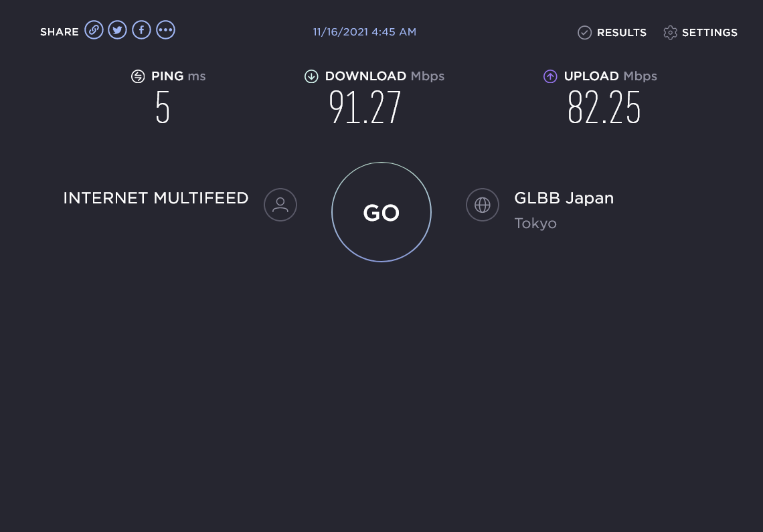The height and width of the screenshot is (532, 763).
Task: Click the Tokyo server location text
Action: pyautogui.click(x=535, y=224)
